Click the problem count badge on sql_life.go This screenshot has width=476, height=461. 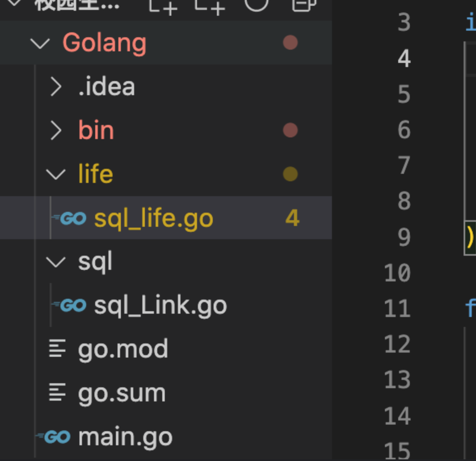click(x=292, y=218)
